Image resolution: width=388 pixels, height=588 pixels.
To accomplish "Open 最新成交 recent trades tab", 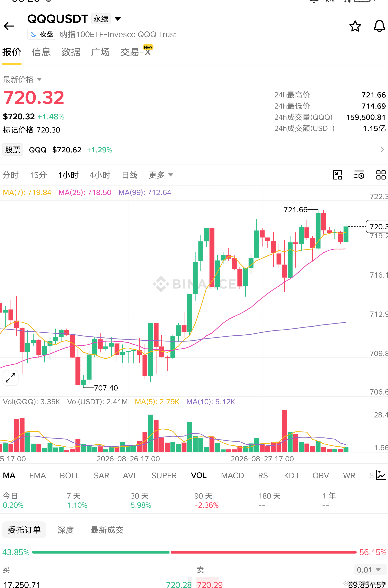I will [107, 530].
